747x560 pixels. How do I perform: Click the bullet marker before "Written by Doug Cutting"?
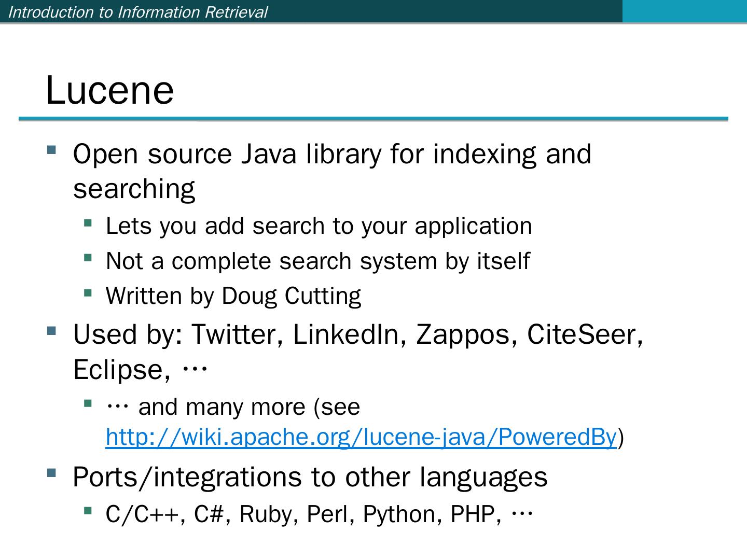click(x=88, y=293)
